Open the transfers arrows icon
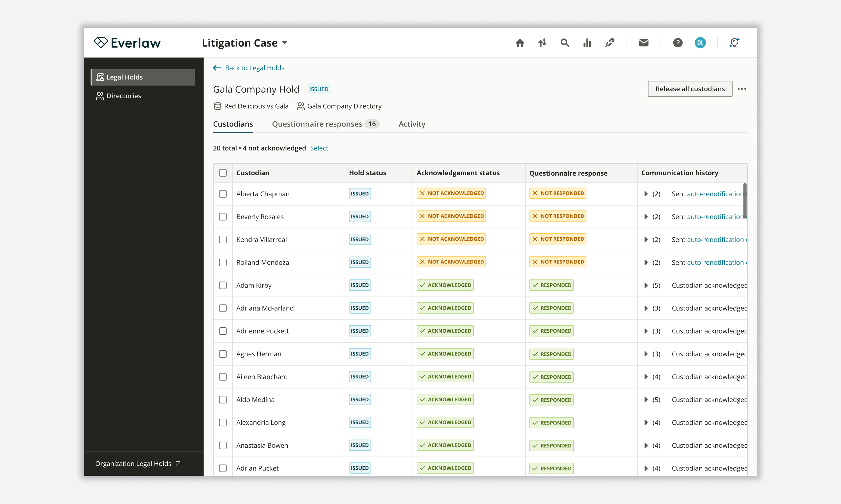The width and height of the screenshot is (841, 504). 542,43
